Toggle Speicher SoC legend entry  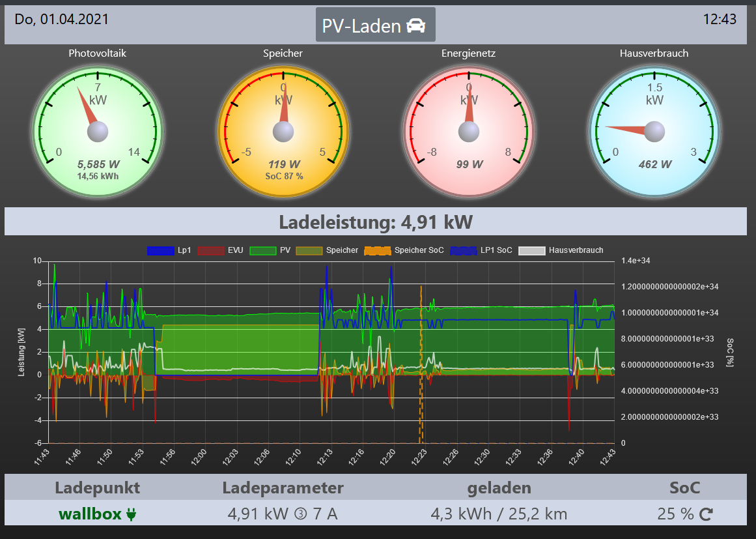(x=404, y=250)
